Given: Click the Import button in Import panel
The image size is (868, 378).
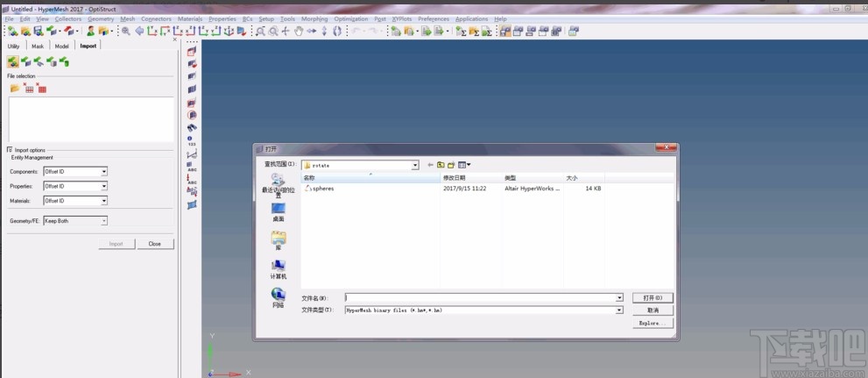Looking at the screenshot, I should click(x=116, y=244).
